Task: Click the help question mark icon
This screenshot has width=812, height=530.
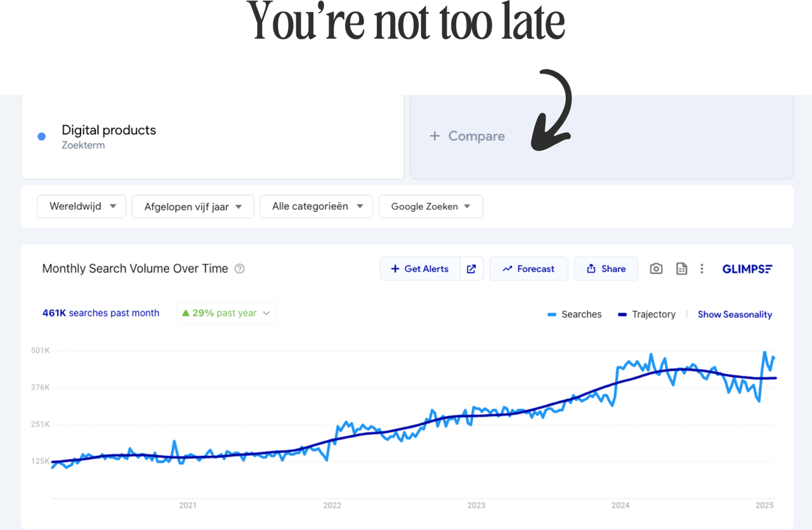Action: [x=239, y=269]
